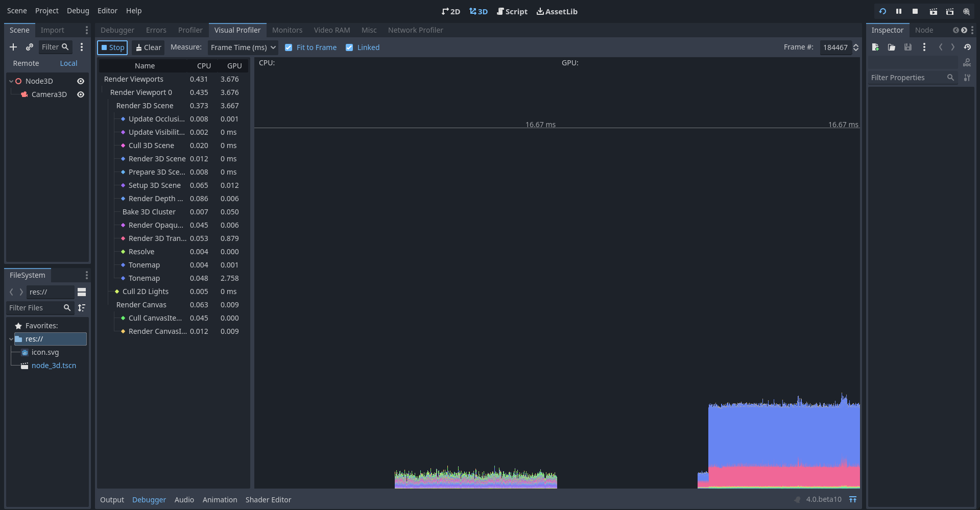
Task: Open the Debug menu
Action: pos(78,10)
